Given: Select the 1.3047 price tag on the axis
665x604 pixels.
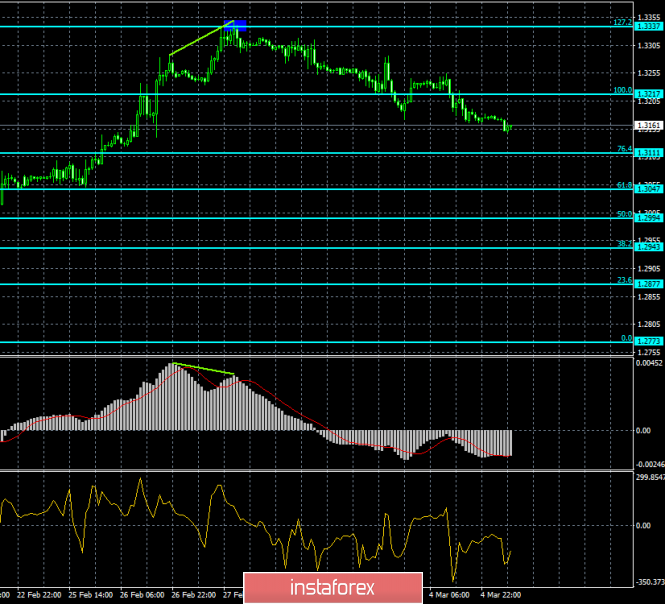Looking at the screenshot, I should 648,189.
